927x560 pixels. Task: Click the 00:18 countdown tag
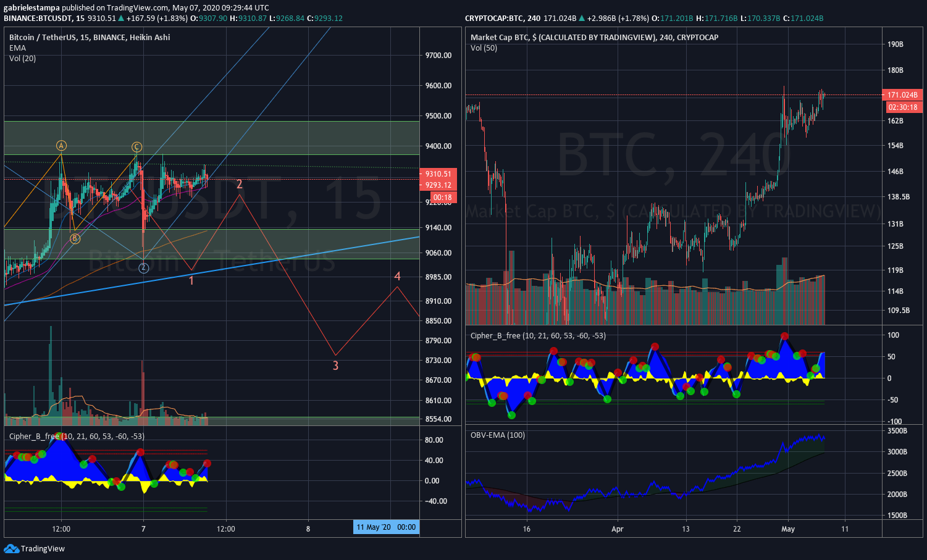pos(443,198)
